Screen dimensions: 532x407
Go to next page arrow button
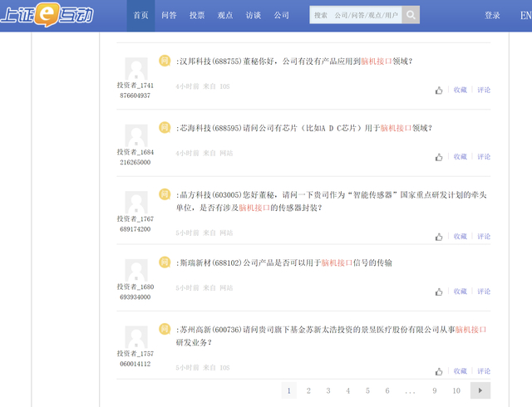coord(480,390)
